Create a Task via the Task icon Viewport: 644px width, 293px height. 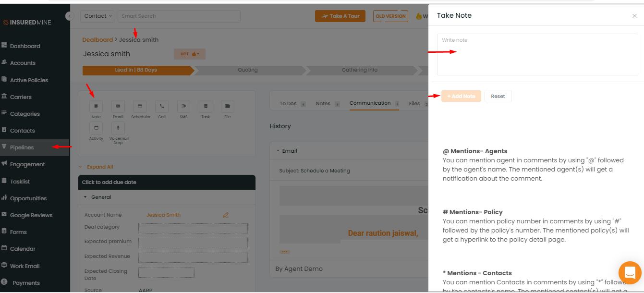[206, 106]
